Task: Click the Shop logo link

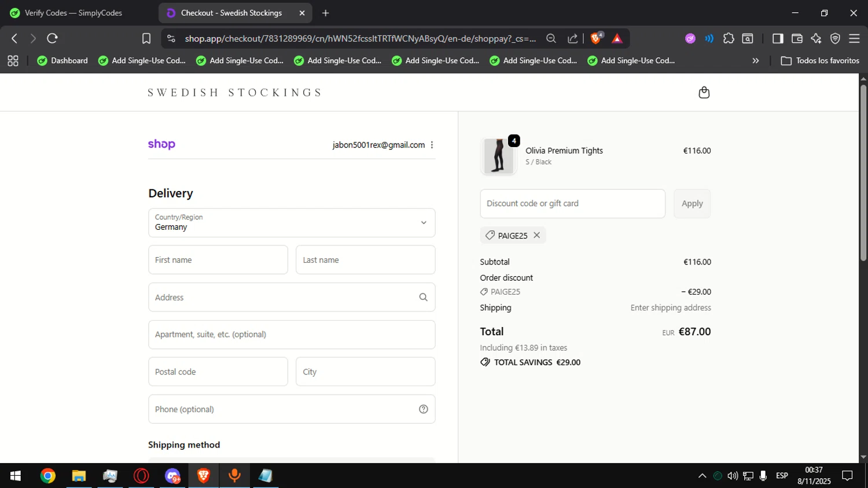Action: tap(161, 145)
